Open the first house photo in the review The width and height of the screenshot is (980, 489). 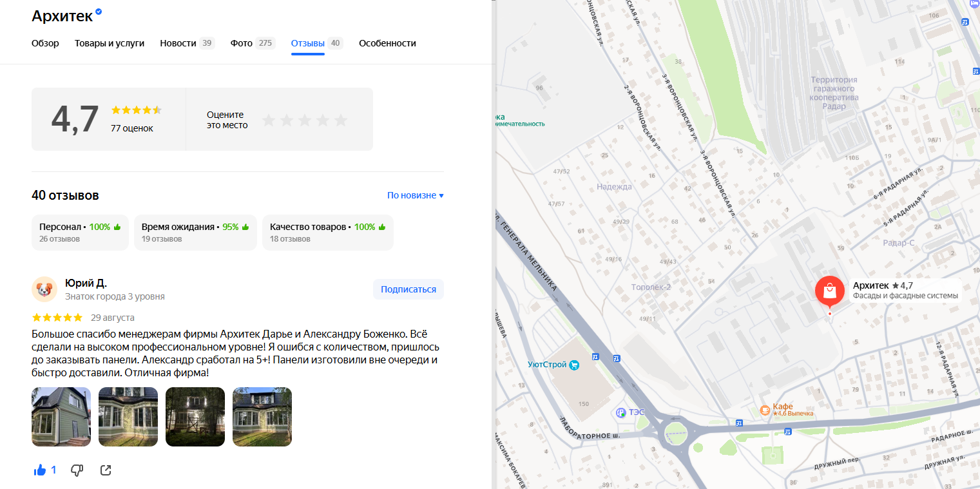click(x=61, y=416)
